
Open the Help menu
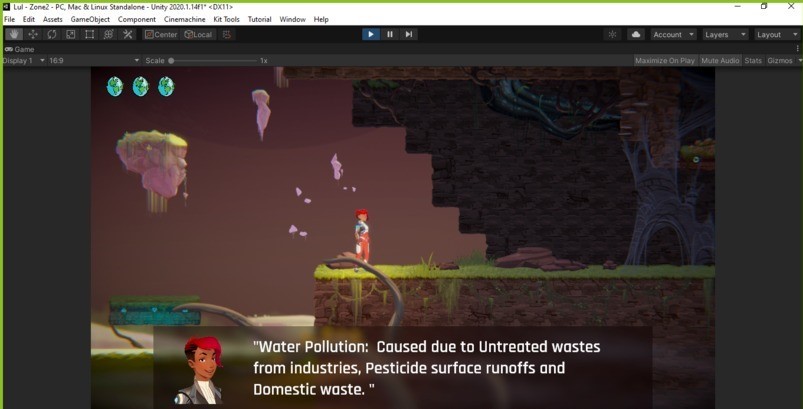(x=321, y=19)
